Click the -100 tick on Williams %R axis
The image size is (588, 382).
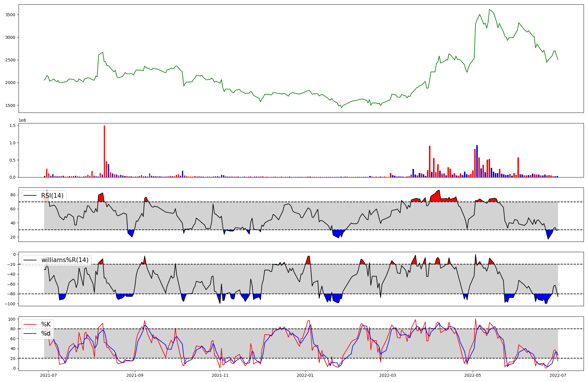click(x=9, y=304)
